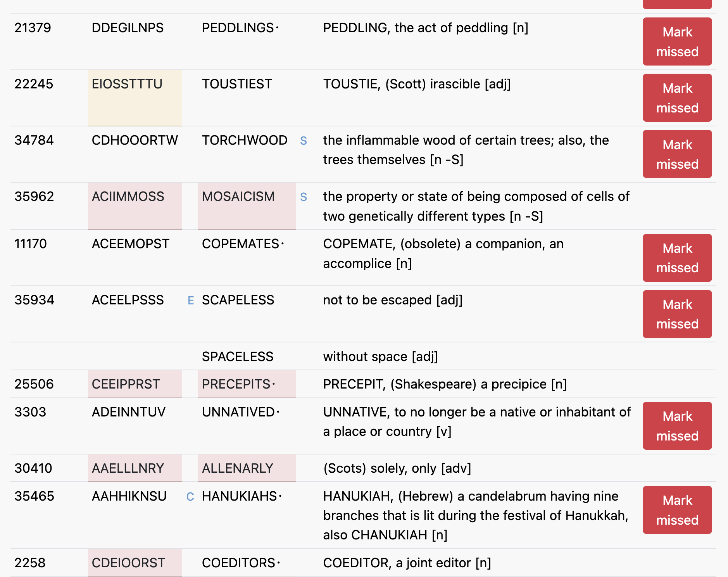
Task: Click the C front hook before HANUKIAHS
Action: (x=190, y=497)
